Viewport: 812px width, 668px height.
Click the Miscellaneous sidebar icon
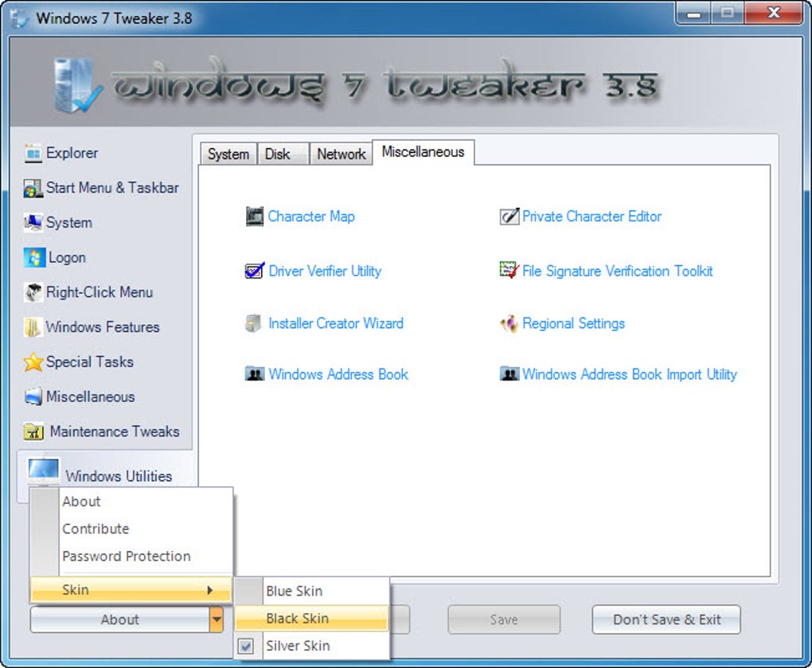click(33, 397)
